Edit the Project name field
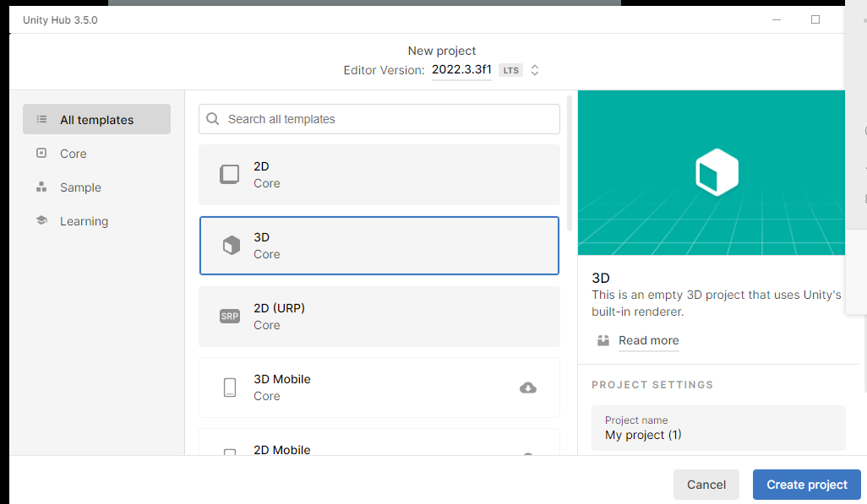This screenshot has height=504, width=867. click(718, 428)
